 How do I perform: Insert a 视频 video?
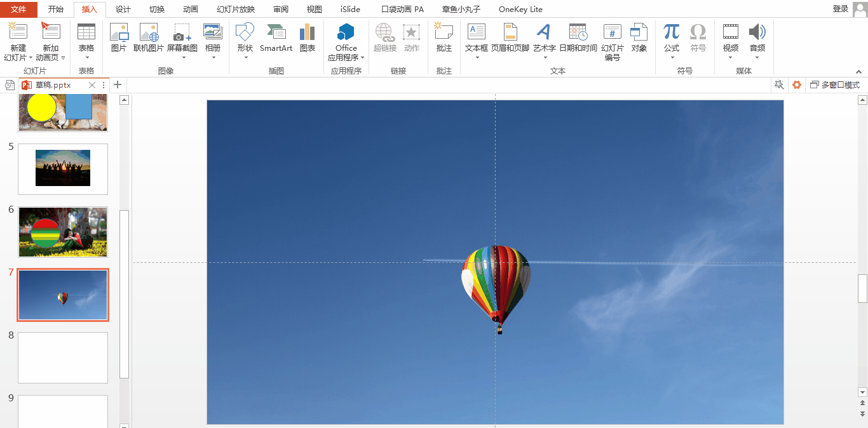731,32
